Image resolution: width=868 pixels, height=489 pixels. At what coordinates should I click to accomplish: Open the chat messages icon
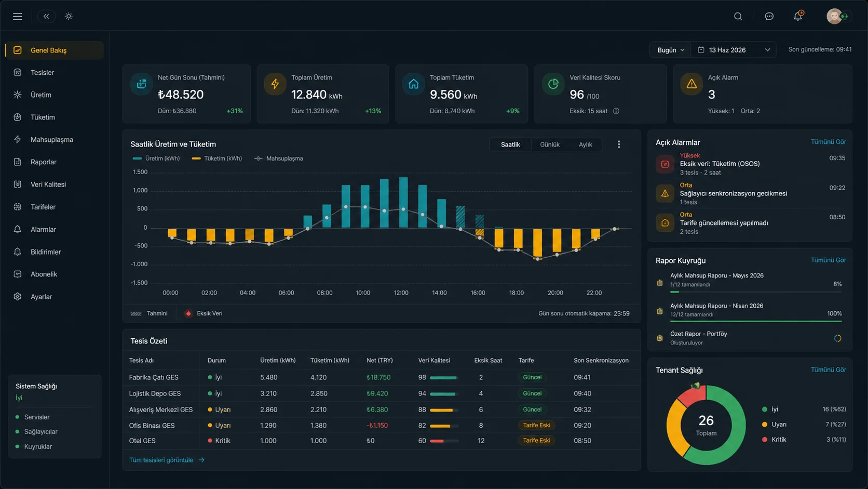pos(769,17)
